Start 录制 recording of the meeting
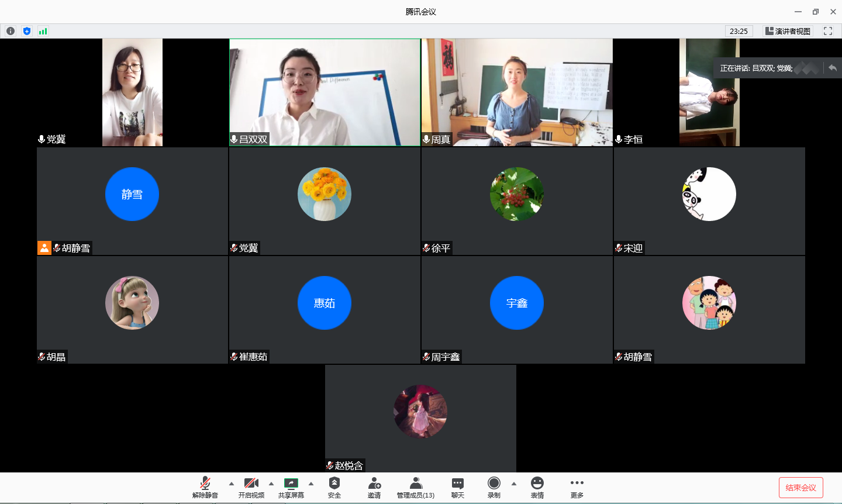Viewport: 842px width, 504px height. point(494,487)
